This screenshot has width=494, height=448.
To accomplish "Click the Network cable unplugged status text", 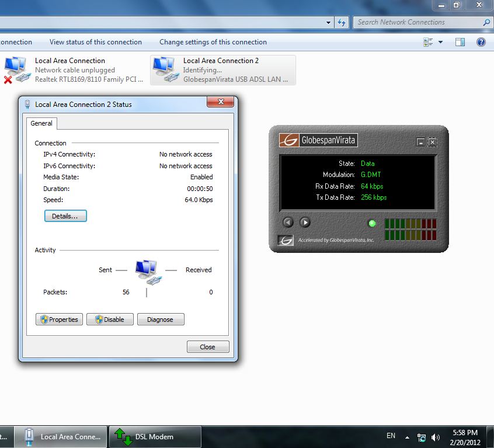I will [x=75, y=70].
